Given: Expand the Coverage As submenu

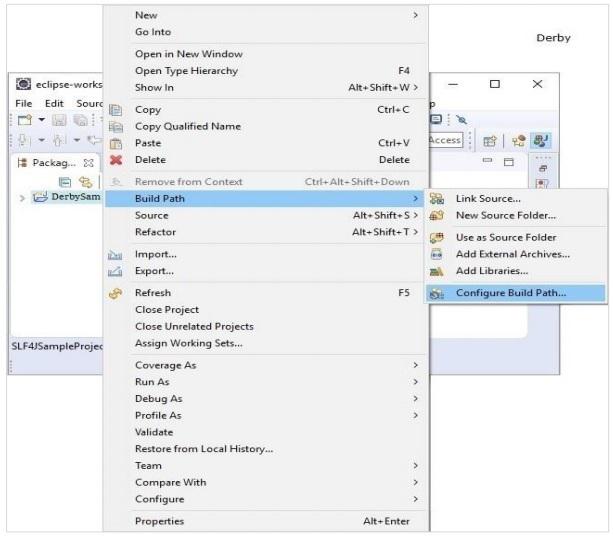Looking at the screenshot, I should coord(265,365).
